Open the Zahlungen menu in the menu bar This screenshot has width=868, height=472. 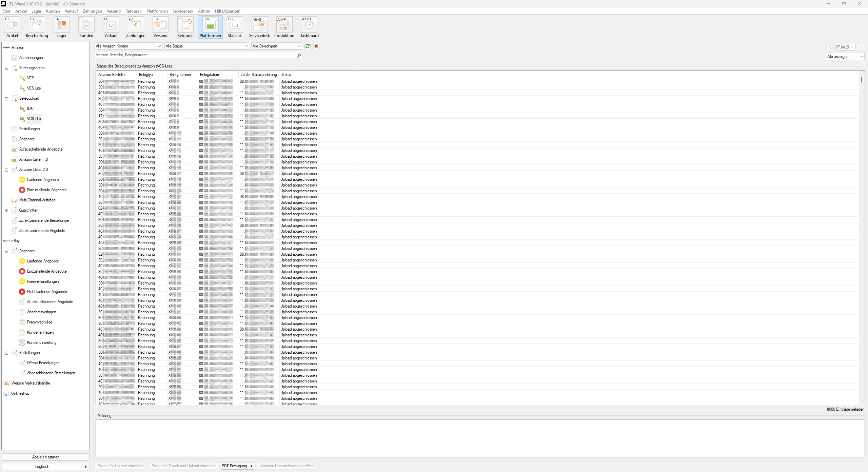pos(92,11)
